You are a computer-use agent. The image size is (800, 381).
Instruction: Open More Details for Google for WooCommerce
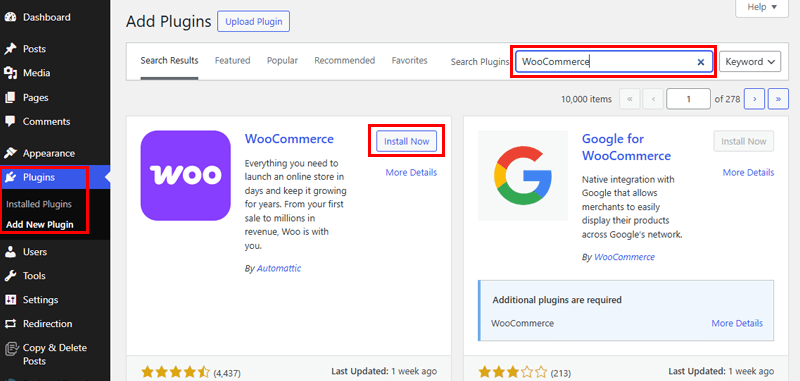748,172
